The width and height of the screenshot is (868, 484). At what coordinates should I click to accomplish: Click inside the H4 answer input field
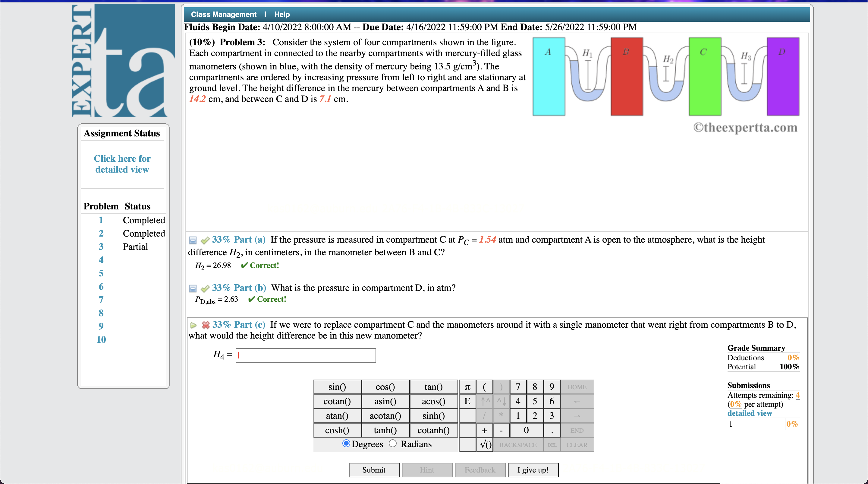pos(305,355)
